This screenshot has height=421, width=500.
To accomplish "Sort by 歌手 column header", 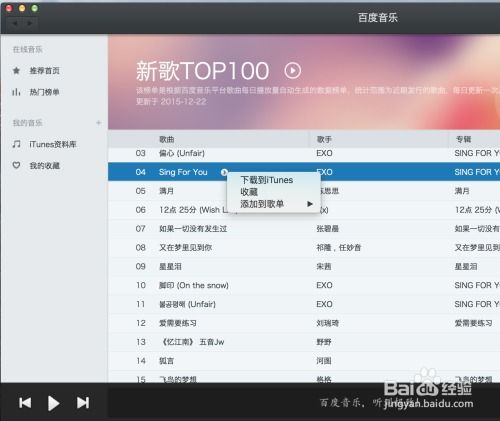I will click(324, 139).
